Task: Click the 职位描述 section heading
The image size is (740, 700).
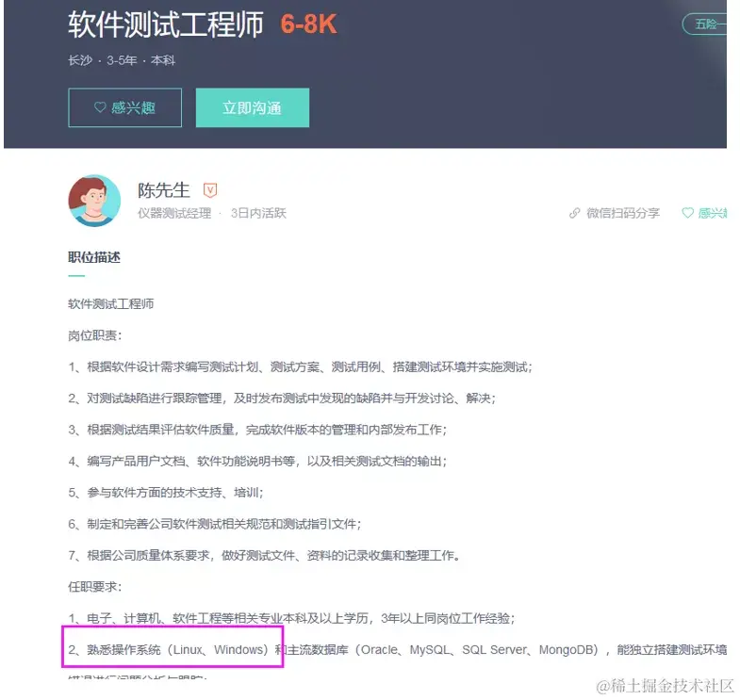Action: pyautogui.click(x=94, y=257)
